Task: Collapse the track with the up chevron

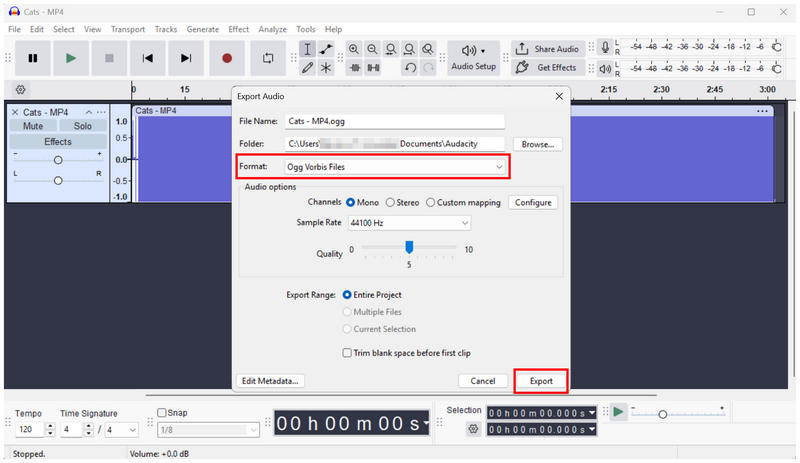Action: click(89, 112)
